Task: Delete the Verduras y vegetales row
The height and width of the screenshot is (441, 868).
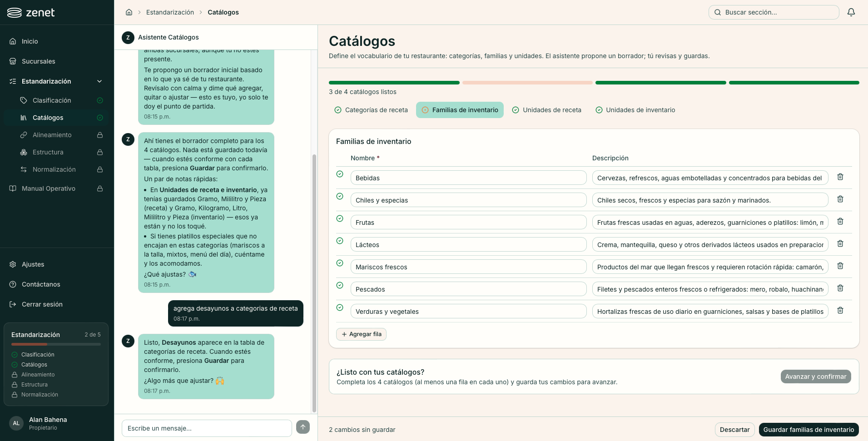Action: (840, 311)
